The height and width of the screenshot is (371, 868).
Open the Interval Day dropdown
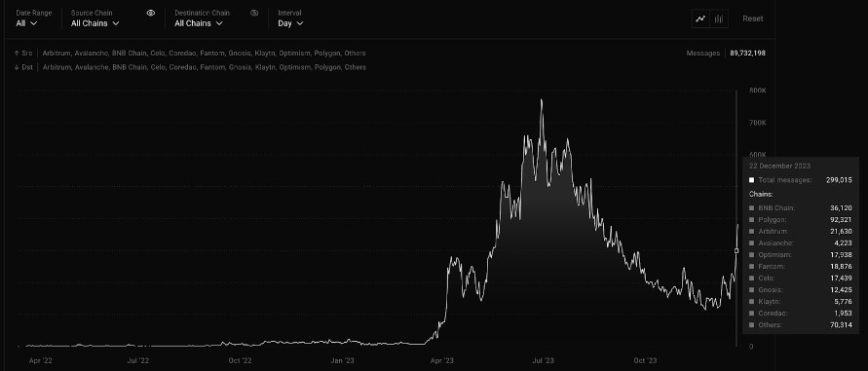coord(290,23)
